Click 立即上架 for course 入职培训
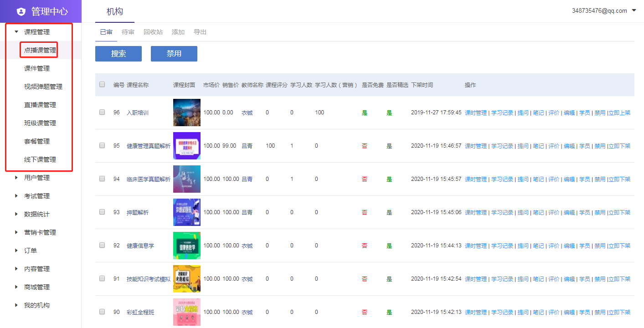The width and height of the screenshot is (644, 328). coord(619,113)
